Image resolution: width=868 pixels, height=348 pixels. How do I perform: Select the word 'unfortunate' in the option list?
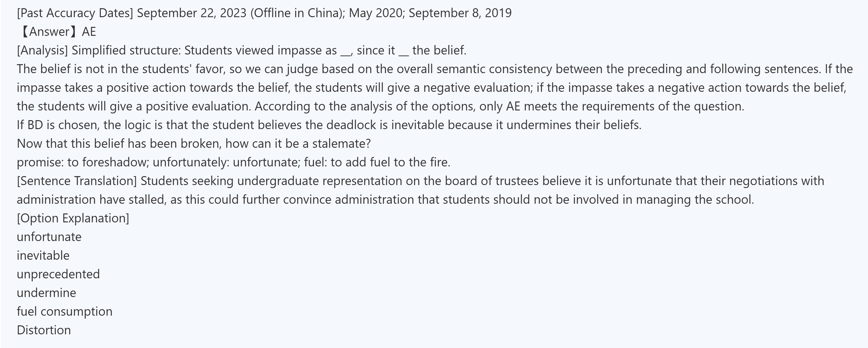pos(49,237)
